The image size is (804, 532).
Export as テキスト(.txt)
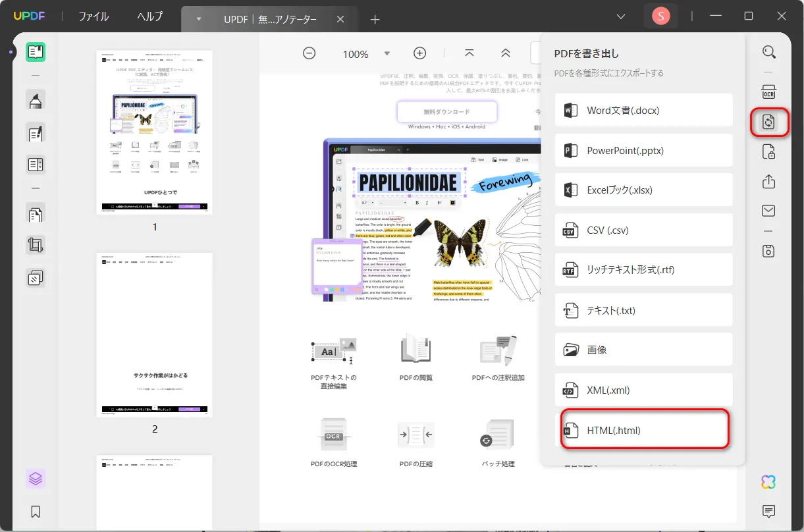643,310
